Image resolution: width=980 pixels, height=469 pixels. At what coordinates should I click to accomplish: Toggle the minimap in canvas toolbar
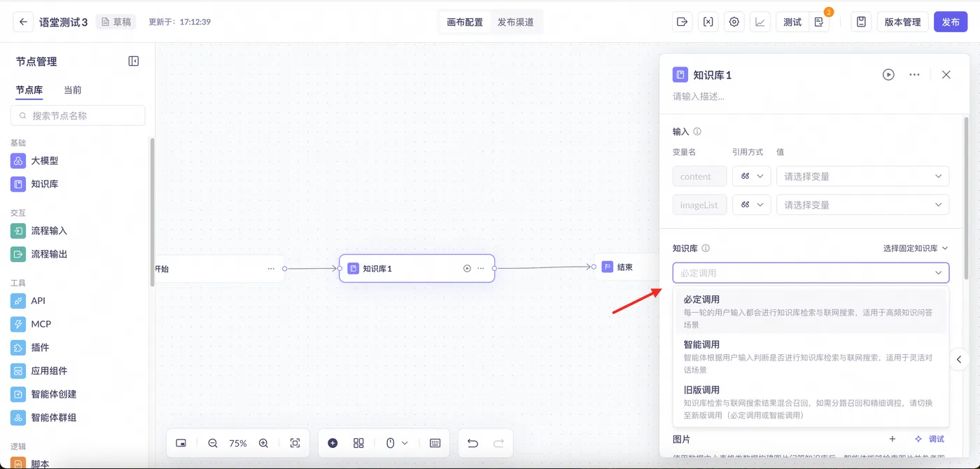tap(181, 443)
